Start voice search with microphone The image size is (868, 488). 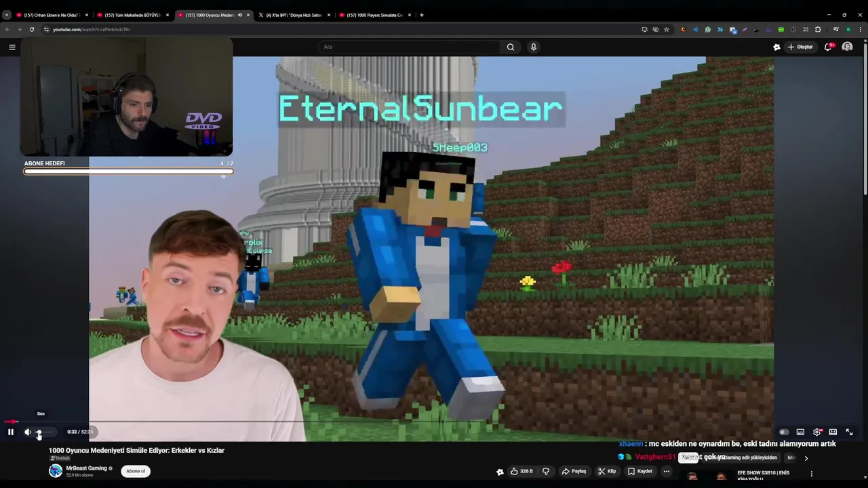pyautogui.click(x=534, y=47)
